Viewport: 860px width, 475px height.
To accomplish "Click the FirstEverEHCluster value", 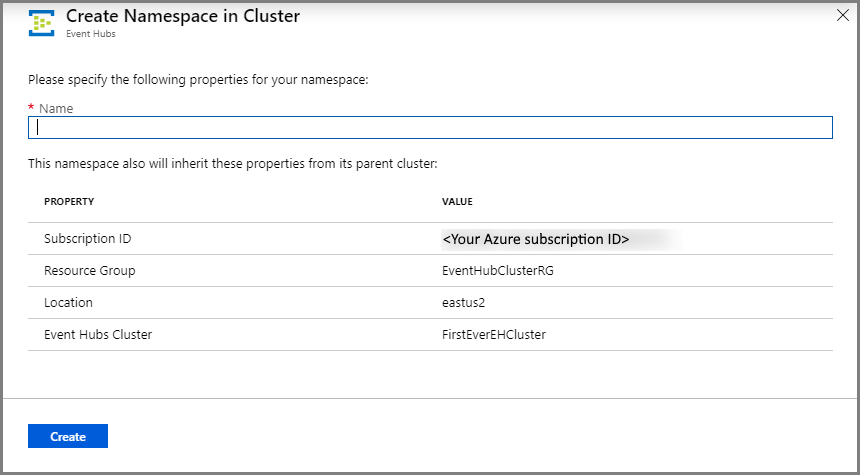I will point(494,334).
